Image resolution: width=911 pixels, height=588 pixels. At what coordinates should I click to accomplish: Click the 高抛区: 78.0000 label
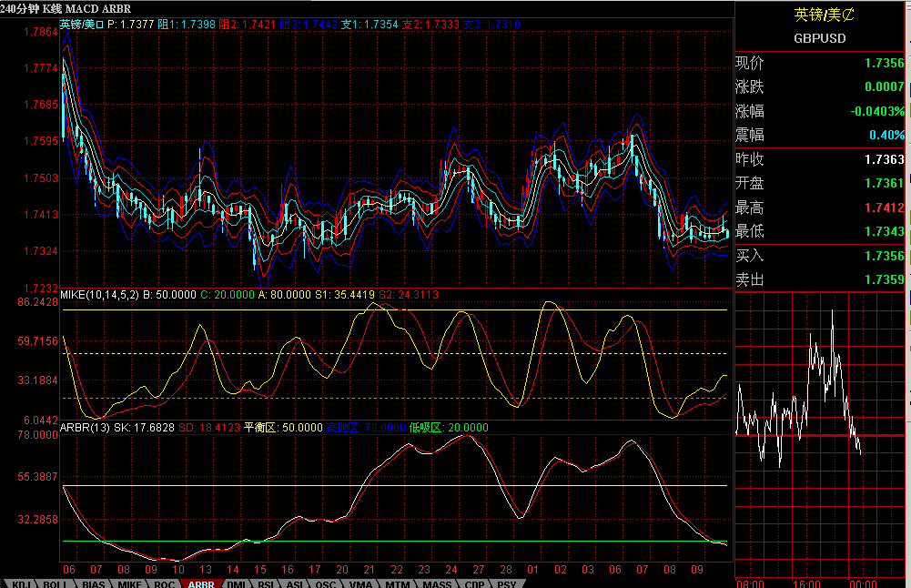pos(366,428)
